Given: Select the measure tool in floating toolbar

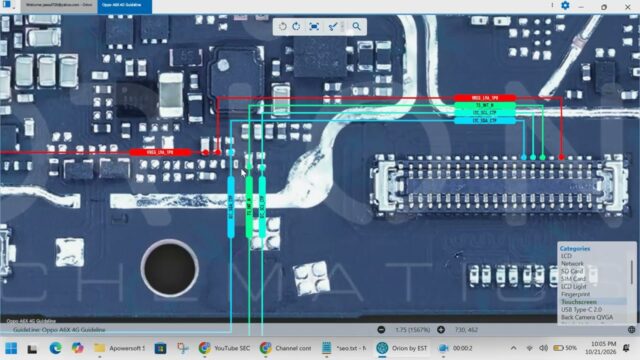Looking at the screenshot, I should click(x=333, y=27).
